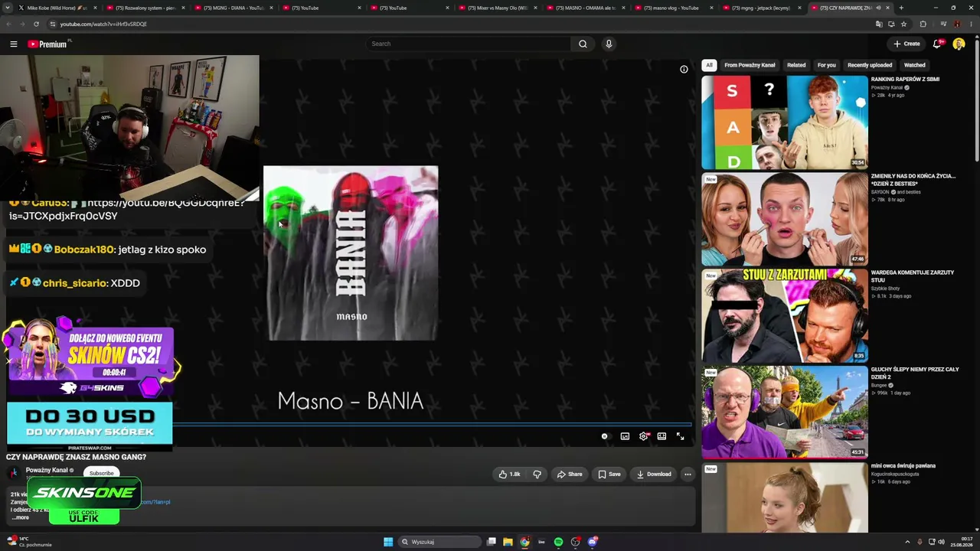Subscribe to Poważny Kanał
This screenshot has height=551, width=980.
(x=101, y=473)
